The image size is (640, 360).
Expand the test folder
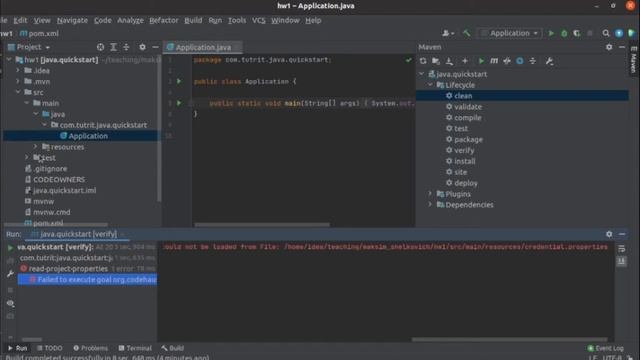click(x=27, y=158)
